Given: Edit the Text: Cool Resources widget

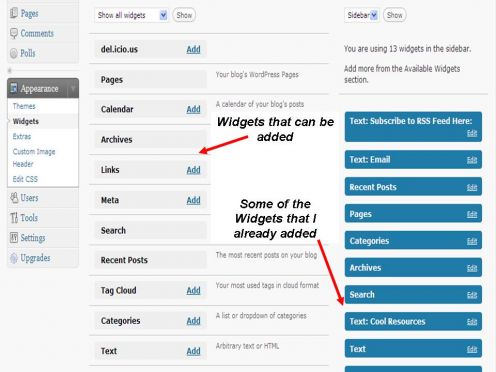Looking at the screenshot, I should point(472,322).
